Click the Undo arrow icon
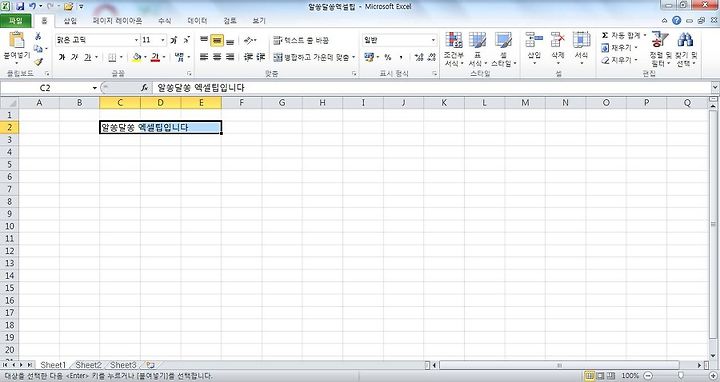720x382 pixels. click(x=33, y=6)
